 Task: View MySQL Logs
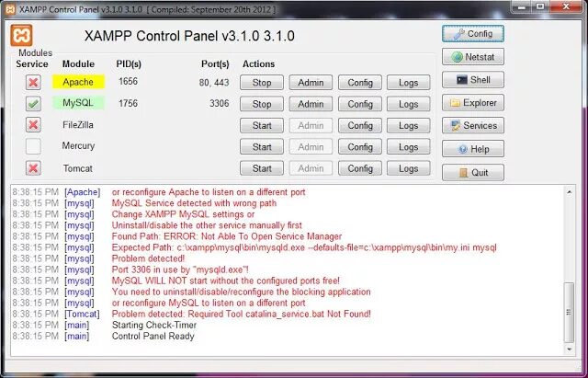(408, 104)
